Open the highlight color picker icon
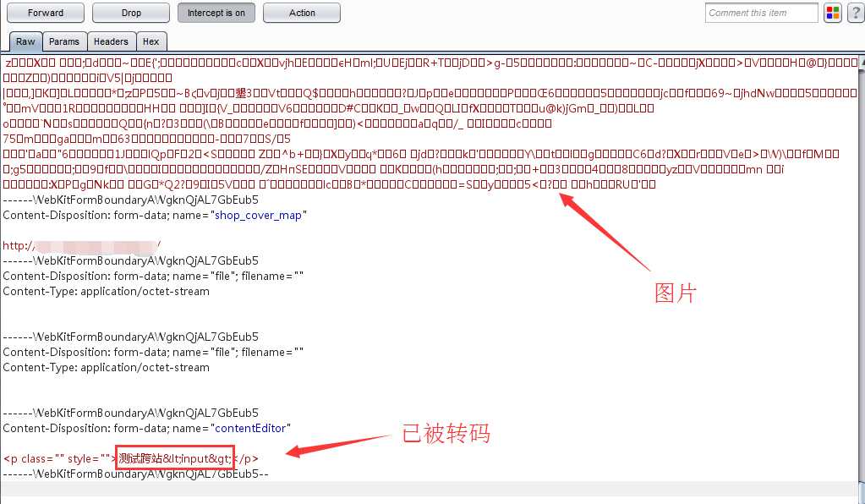The width and height of the screenshot is (865, 504). coord(833,13)
